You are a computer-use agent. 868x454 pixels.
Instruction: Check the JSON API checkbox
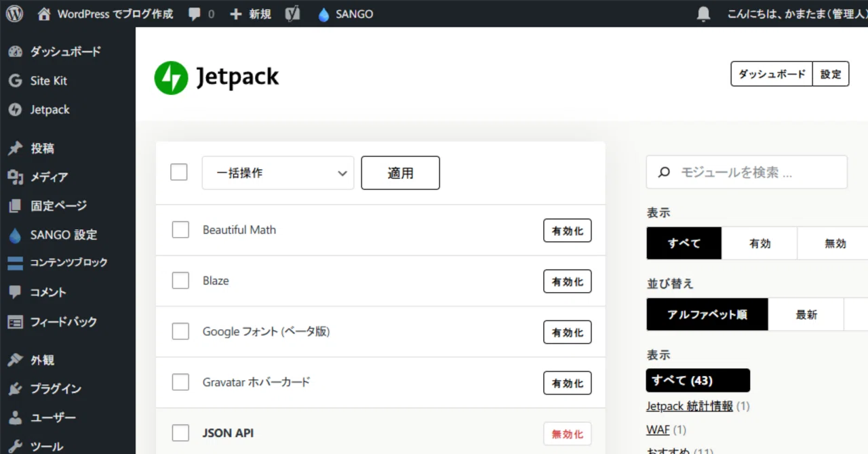[180, 433]
